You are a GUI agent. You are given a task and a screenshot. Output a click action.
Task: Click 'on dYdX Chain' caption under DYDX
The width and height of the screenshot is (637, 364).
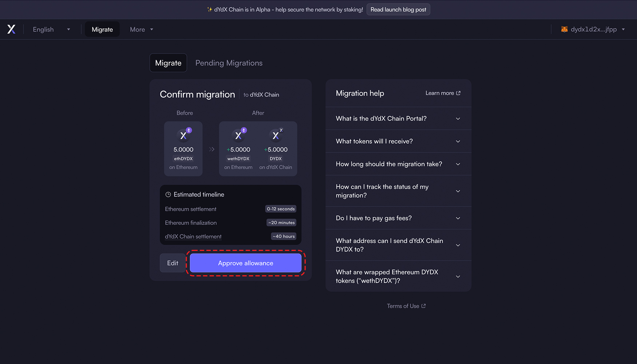coord(276,167)
